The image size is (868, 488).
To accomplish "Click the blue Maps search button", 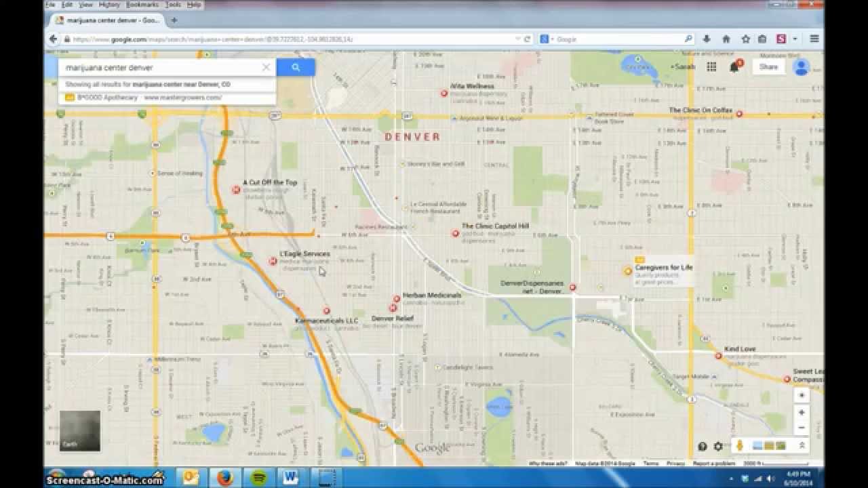I will [296, 67].
